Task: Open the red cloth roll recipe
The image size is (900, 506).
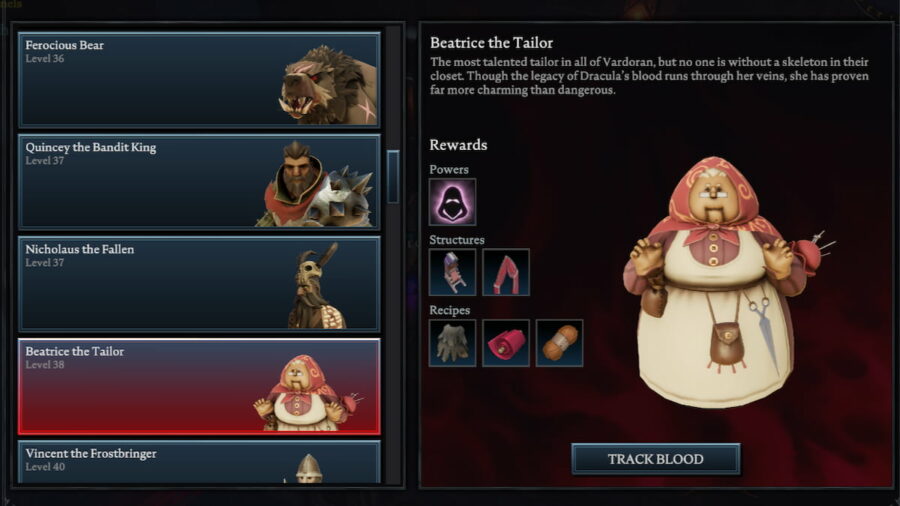Action: [506, 342]
